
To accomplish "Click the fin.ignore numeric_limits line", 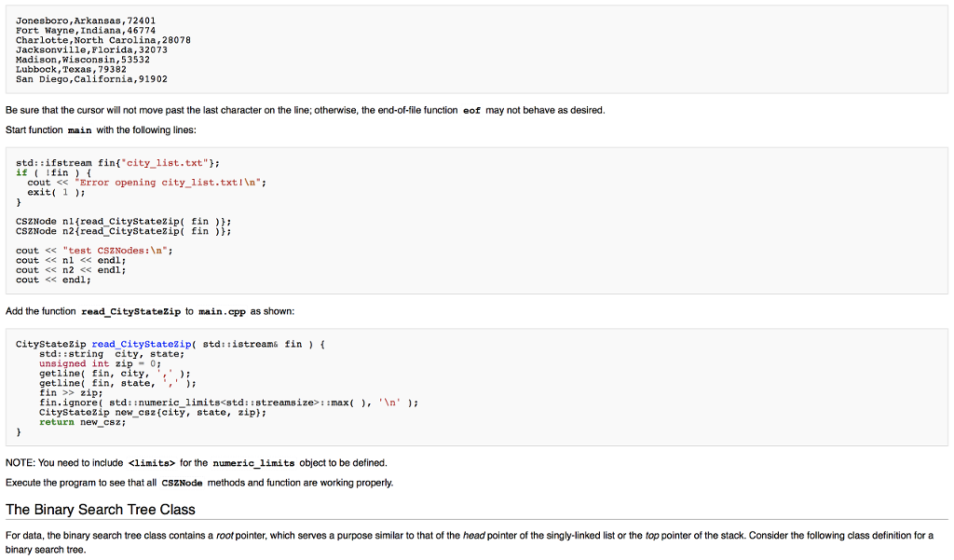I will [229, 403].
